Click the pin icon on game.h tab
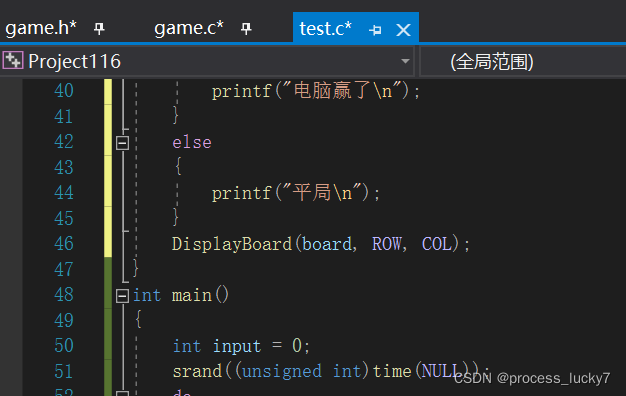The width and height of the screenshot is (626, 396). (x=99, y=29)
